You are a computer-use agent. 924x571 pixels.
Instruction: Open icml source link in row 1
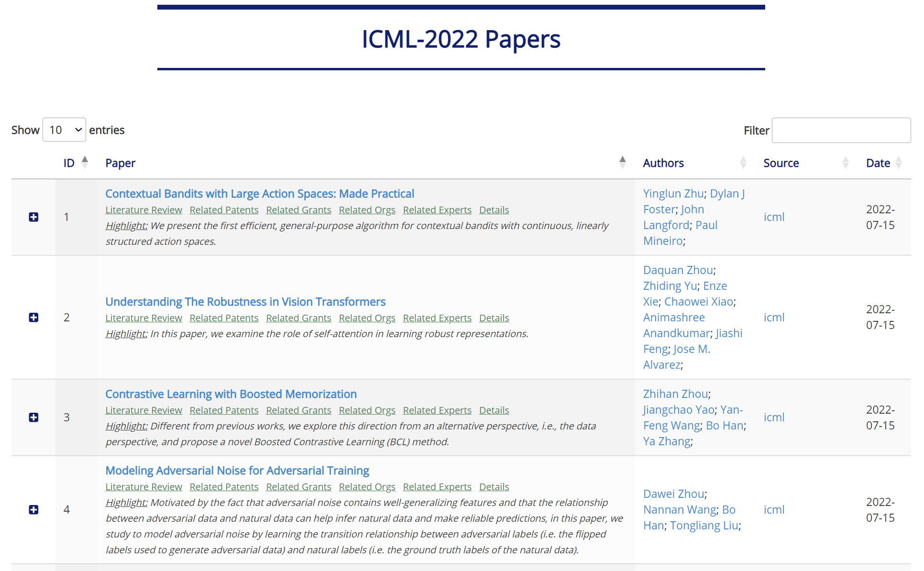774,217
